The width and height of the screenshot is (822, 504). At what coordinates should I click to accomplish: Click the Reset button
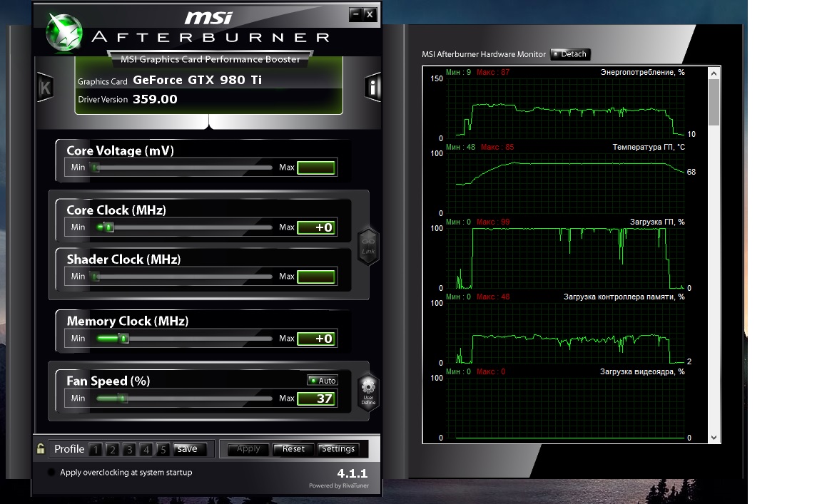pyautogui.click(x=293, y=449)
